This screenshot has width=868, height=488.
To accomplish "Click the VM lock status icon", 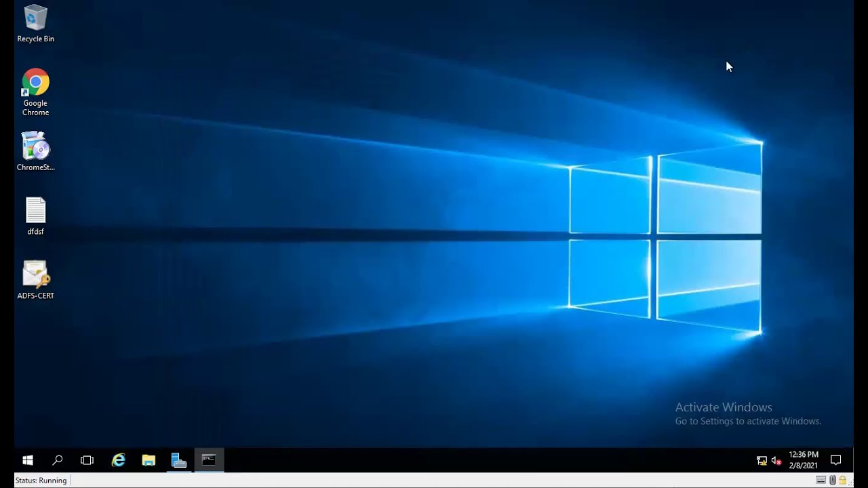I will (842, 480).
